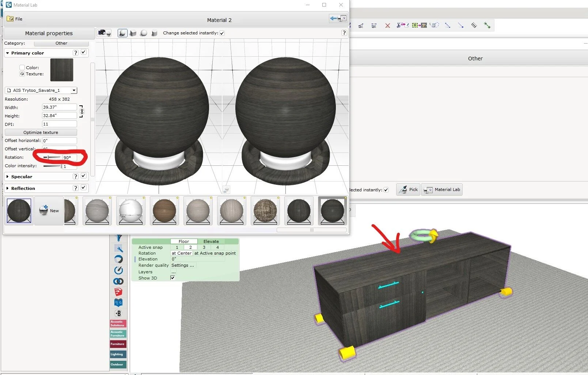This screenshot has width=588, height=375.
Task: Click the Material Lab button
Action: 442,190
